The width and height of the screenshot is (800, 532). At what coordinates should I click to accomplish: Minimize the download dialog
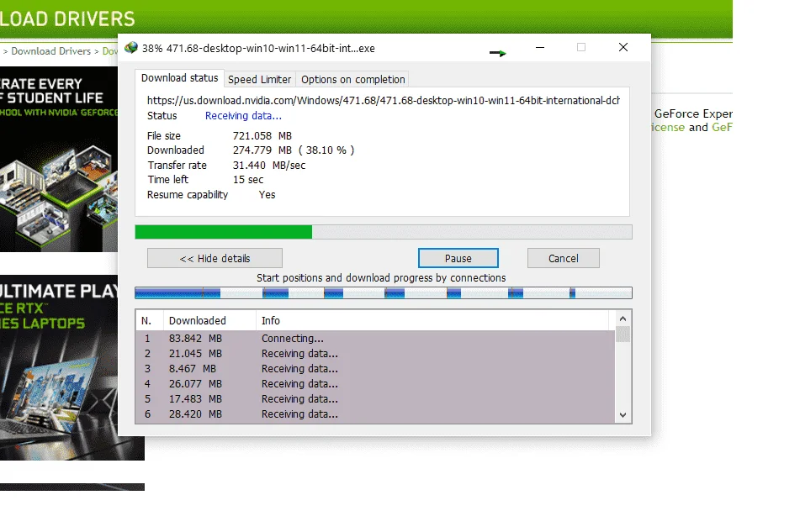tap(540, 47)
